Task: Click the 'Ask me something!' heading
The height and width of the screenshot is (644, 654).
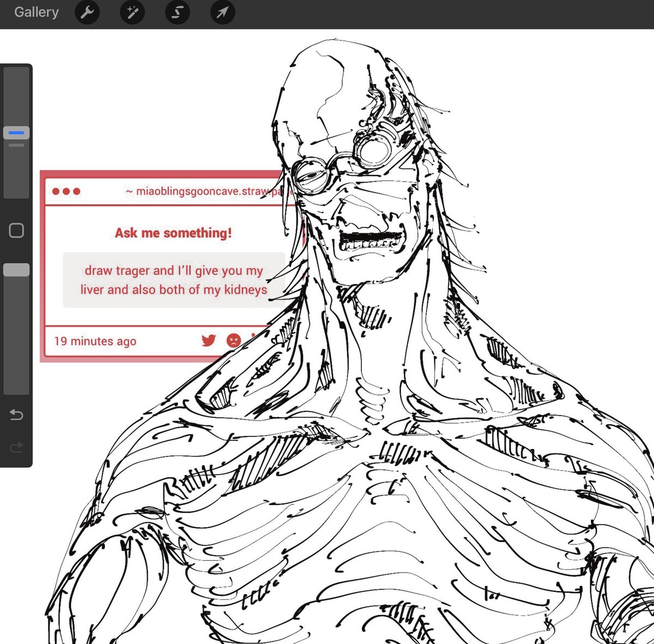Action: 173,233
